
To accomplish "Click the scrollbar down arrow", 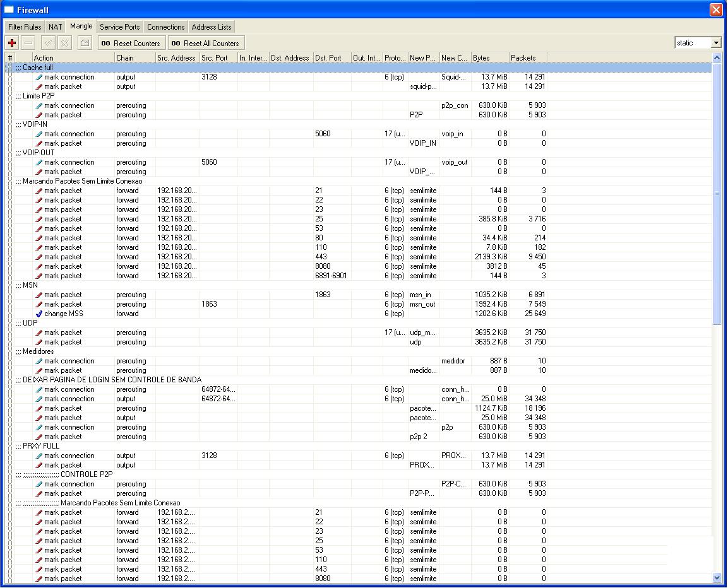I will coord(717,578).
